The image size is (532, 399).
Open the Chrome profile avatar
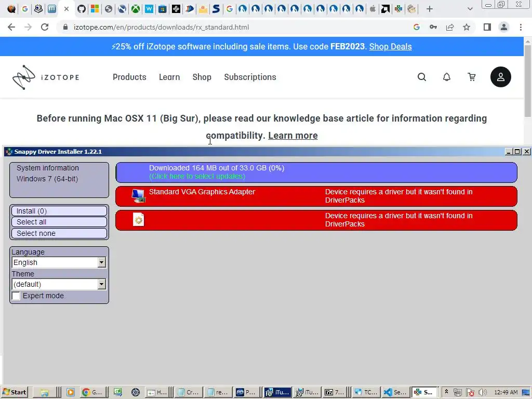(504, 27)
